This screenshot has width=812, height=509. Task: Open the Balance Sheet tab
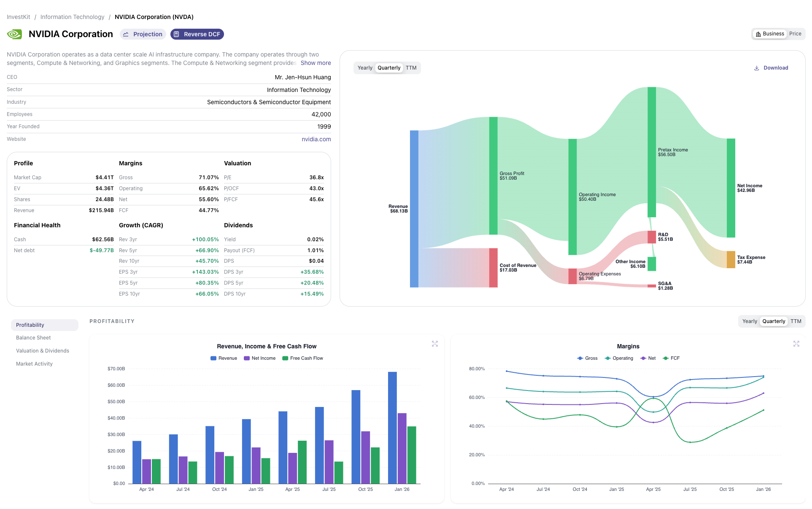(33, 337)
